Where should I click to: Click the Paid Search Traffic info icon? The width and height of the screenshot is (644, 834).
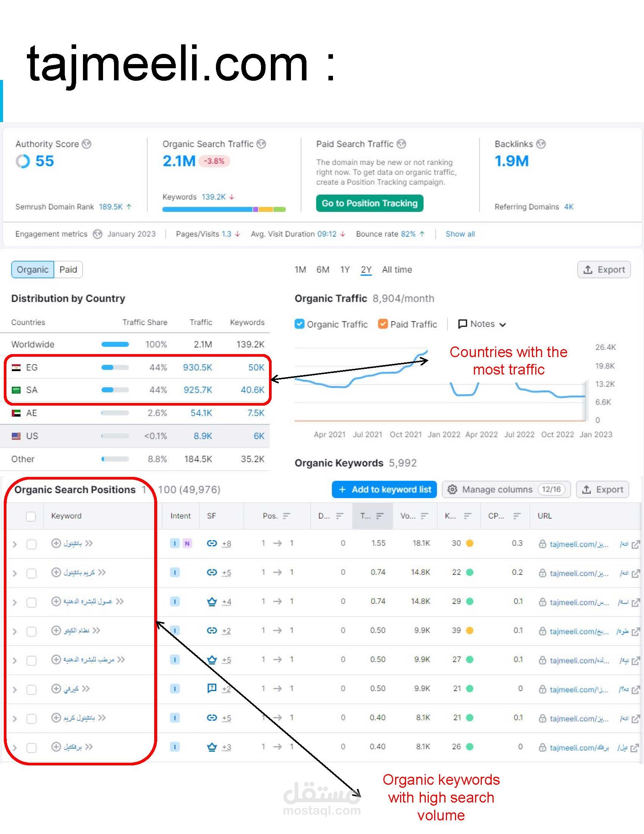pyautogui.click(x=401, y=144)
